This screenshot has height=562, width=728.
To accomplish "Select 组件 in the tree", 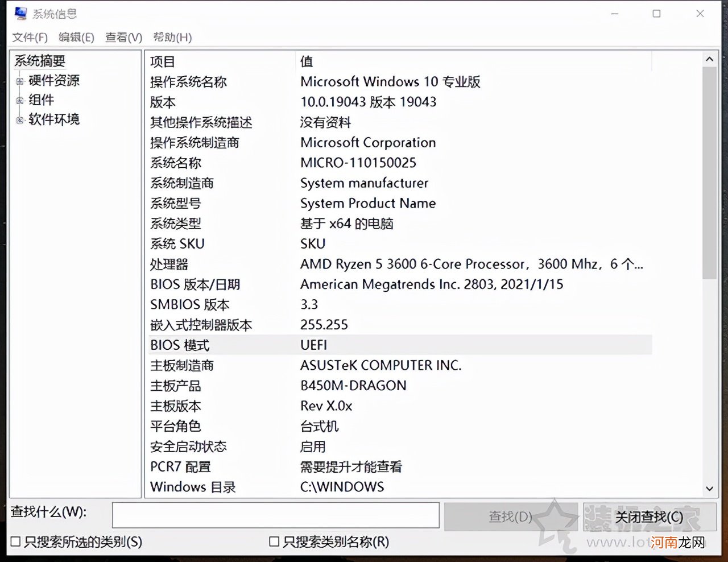I will pos(42,100).
